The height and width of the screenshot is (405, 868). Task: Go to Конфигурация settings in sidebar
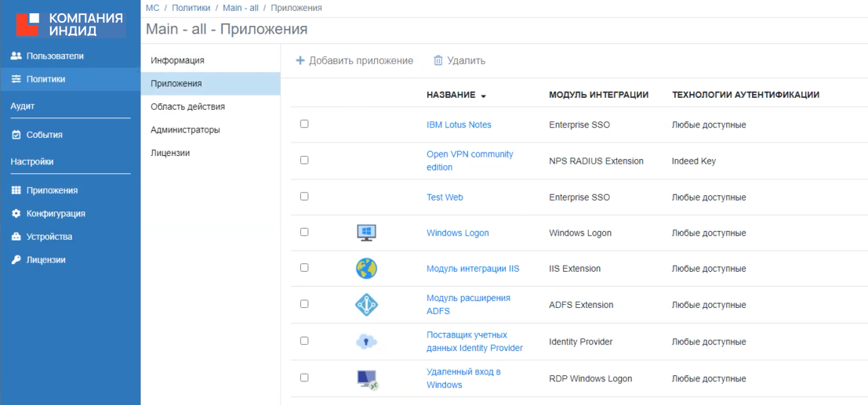click(56, 213)
